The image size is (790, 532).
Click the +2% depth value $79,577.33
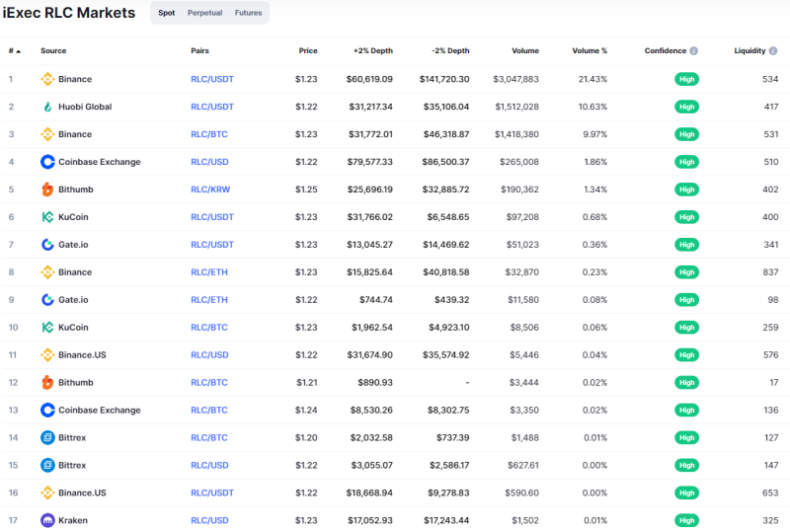(x=369, y=162)
